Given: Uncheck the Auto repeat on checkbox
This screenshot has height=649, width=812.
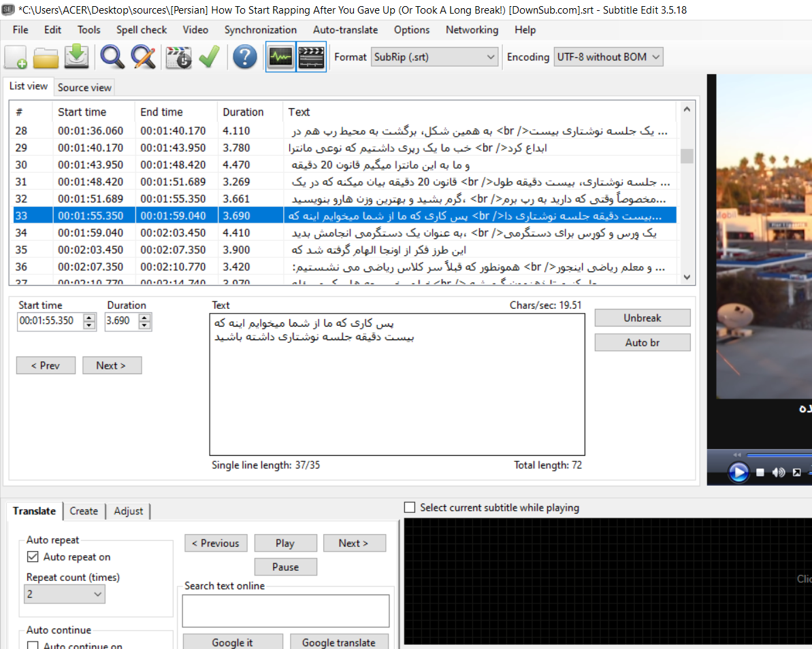Looking at the screenshot, I should click(33, 557).
